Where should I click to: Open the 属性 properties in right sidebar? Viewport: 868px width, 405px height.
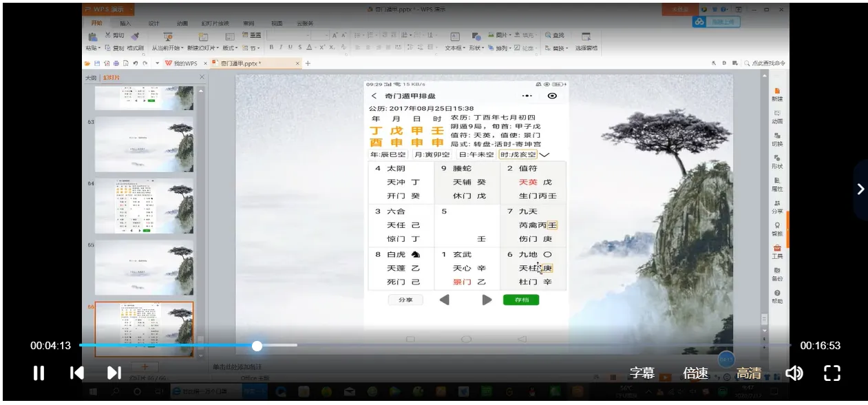[x=777, y=185]
